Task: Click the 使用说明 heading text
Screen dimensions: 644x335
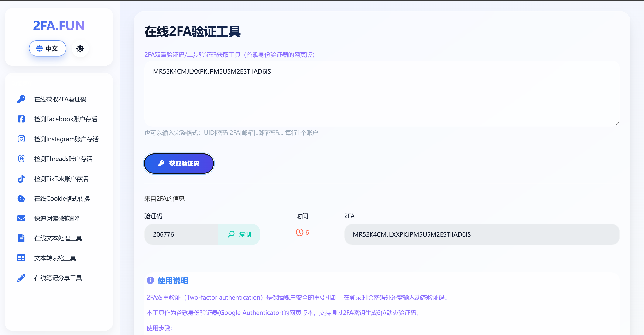Action: point(173,281)
